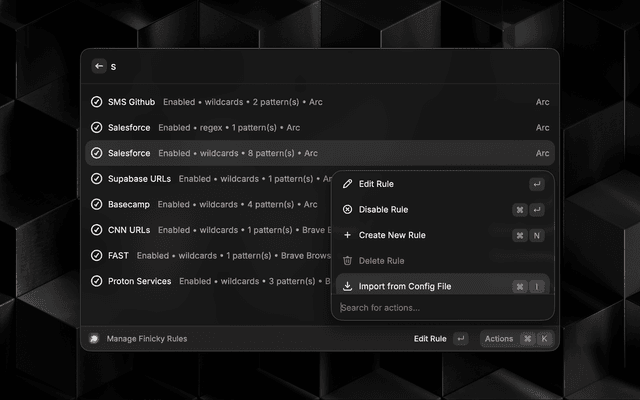This screenshot has width=640, height=400.
Task: Select the FAST rule name
Action: [118, 256]
